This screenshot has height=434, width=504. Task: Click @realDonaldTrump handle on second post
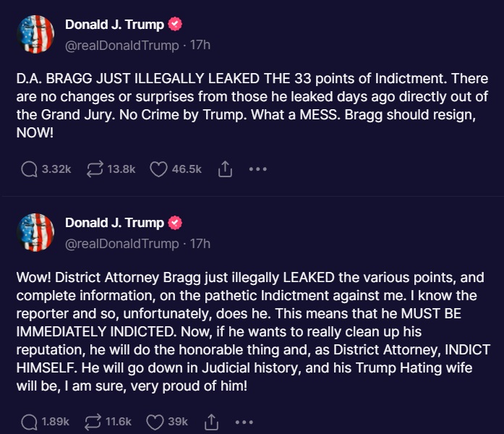coord(121,244)
